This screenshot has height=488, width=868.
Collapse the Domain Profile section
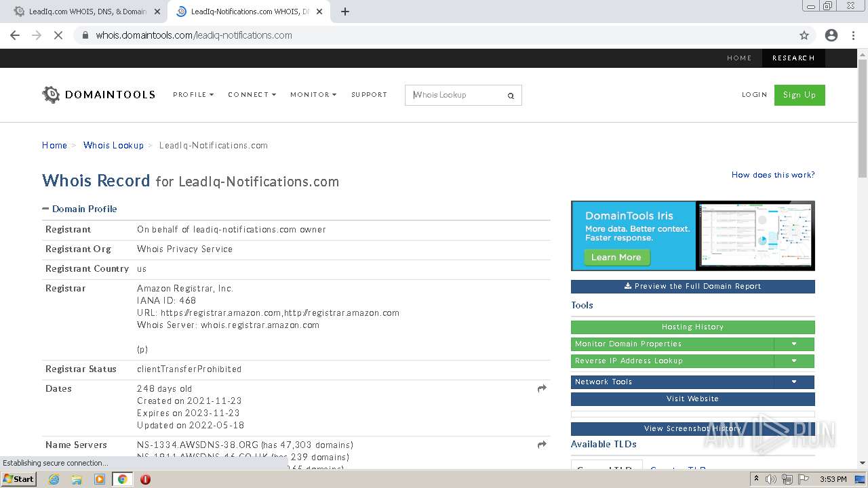[x=45, y=209]
